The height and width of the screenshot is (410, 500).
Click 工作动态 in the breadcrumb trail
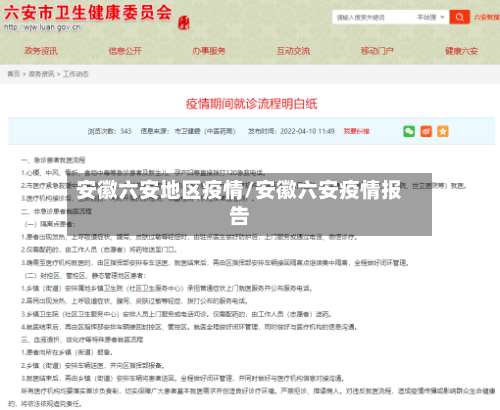(76, 74)
